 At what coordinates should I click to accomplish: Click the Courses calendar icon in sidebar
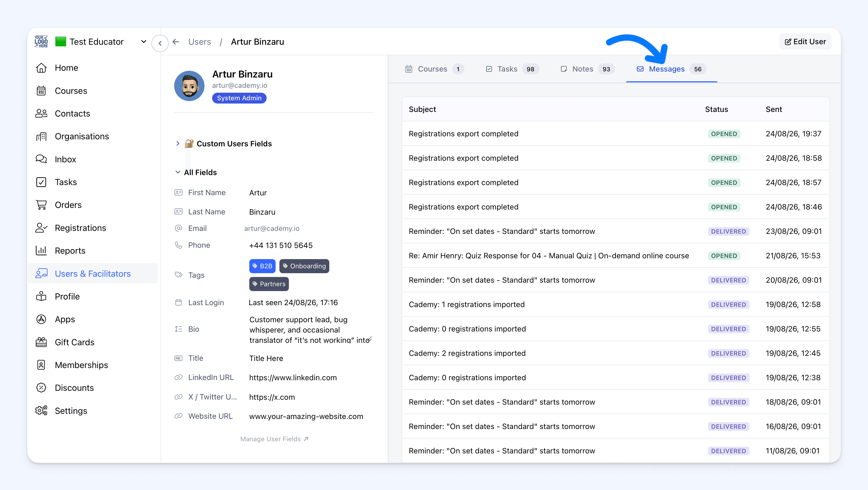pos(41,91)
